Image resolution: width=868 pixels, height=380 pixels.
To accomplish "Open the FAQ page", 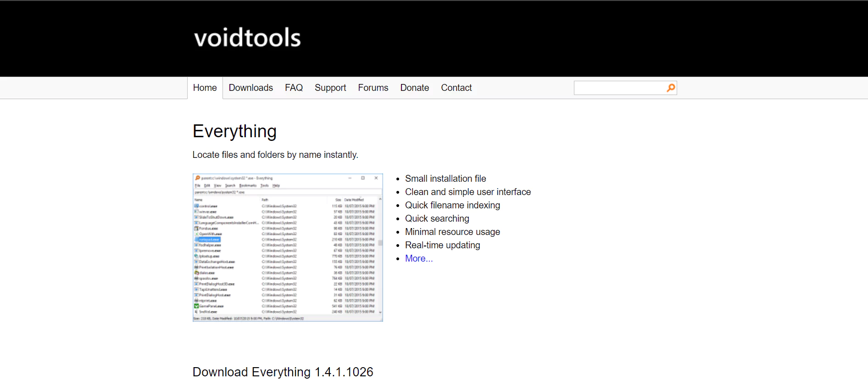I will (294, 88).
